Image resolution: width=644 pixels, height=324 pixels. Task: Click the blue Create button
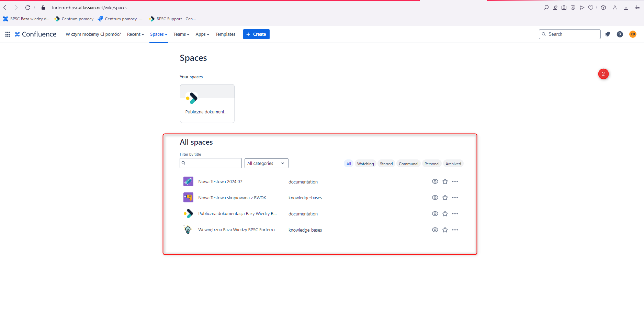pyautogui.click(x=256, y=34)
